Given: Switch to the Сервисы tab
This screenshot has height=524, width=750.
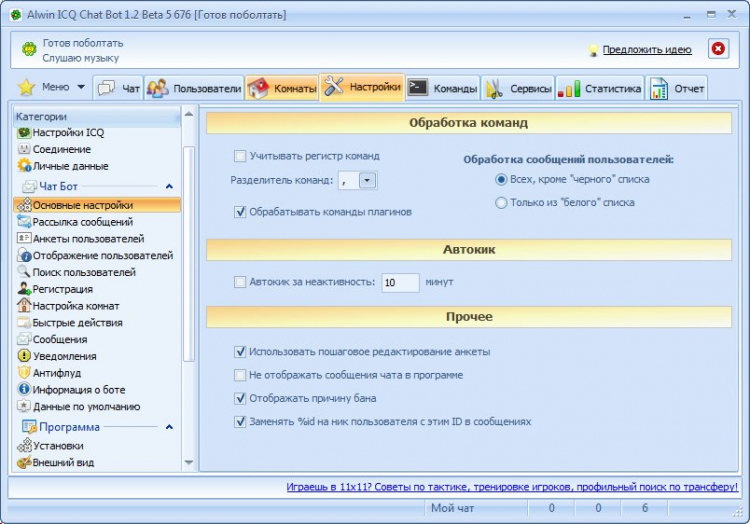Looking at the screenshot, I should point(518,88).
